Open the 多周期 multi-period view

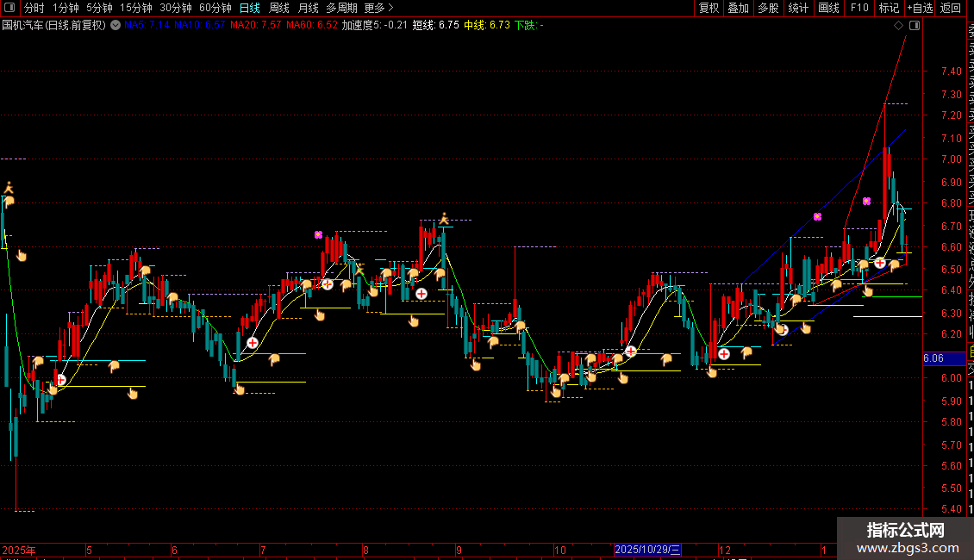pos(341,8)
